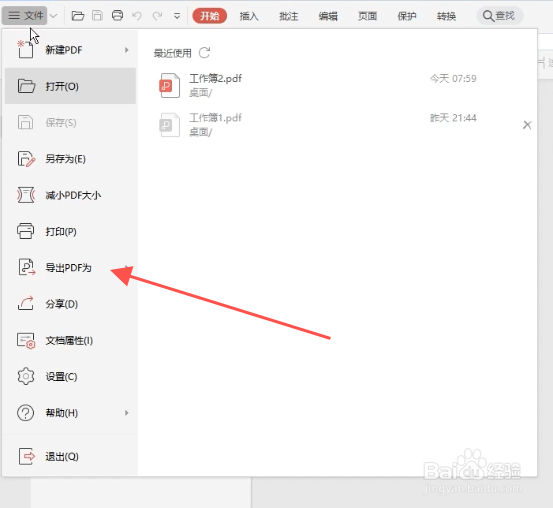Select 保存(S) menu entry
Screen dimensions: 553x508
click(x=70, y=122)
